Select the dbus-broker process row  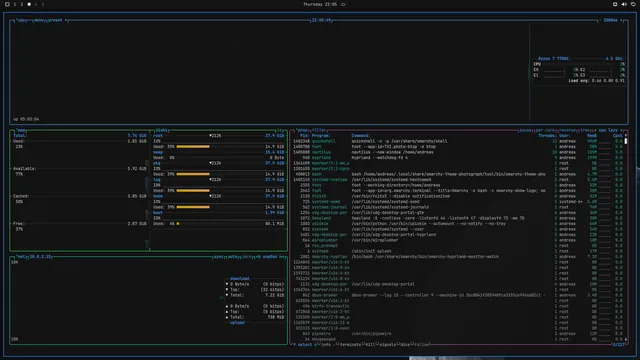[x=459, y=295]
